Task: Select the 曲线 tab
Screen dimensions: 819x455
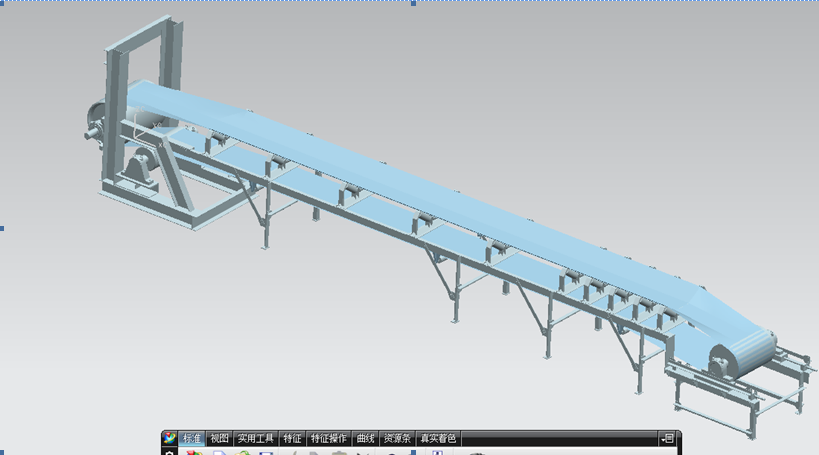Action: coord(366,438)
